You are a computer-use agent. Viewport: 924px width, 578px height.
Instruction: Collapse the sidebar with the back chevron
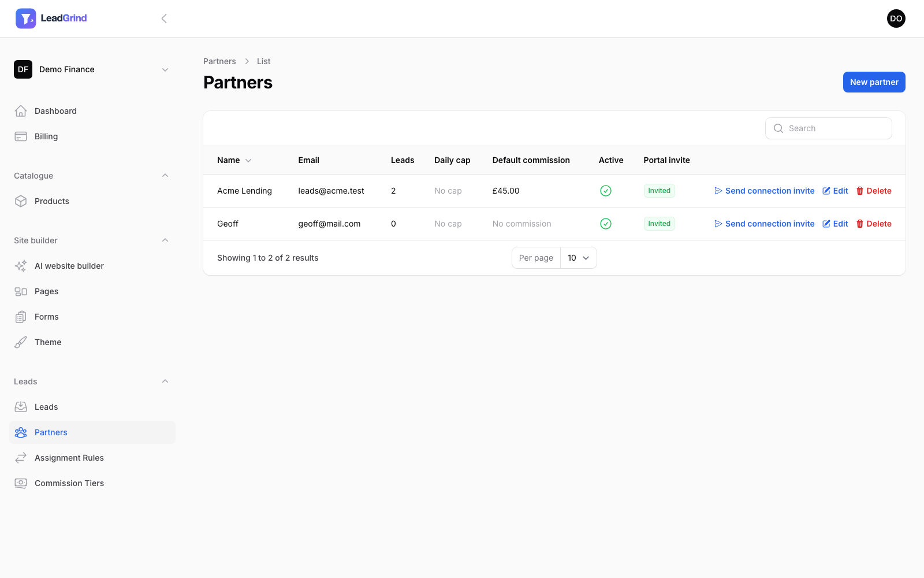pos(164,18)
